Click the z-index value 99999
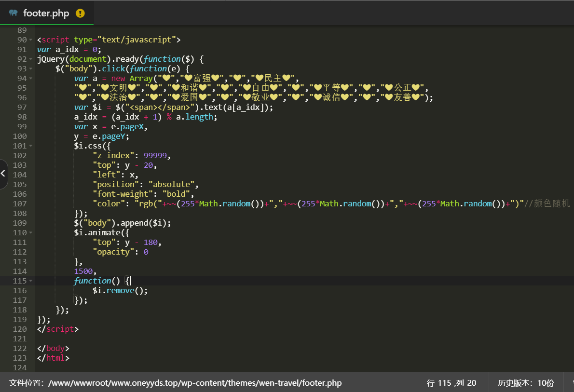Viewport: 574px width, 392px height. (155, 155)
